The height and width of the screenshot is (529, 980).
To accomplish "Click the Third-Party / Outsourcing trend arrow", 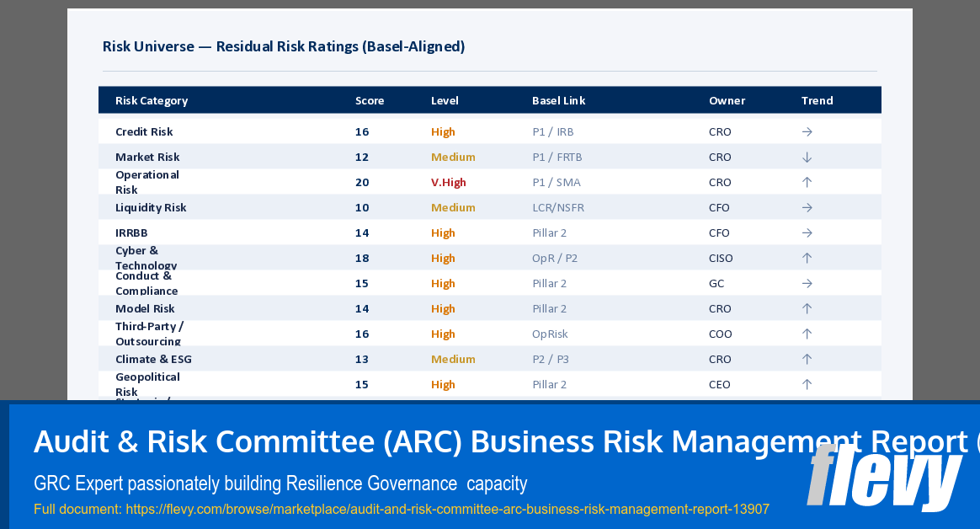I will [x=807, y=334].
